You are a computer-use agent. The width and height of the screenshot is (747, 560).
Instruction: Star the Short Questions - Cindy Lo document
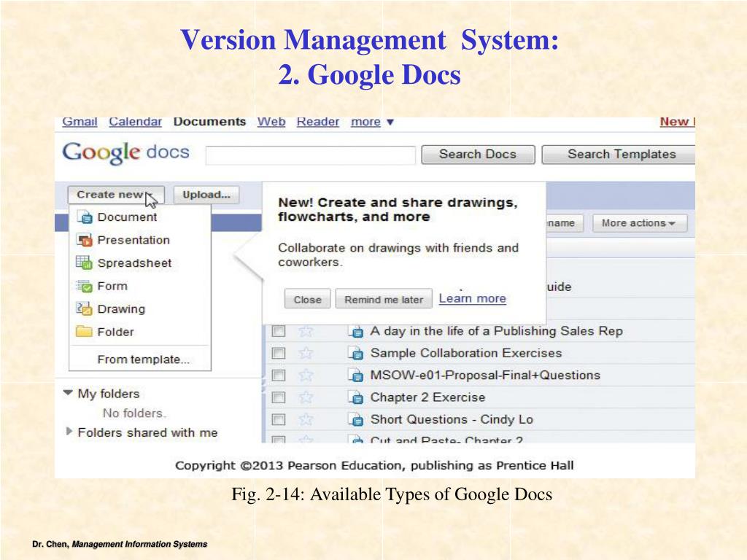[306, 419]
